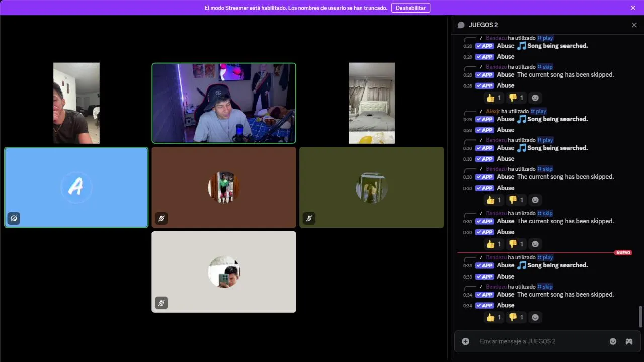Open the plus attachment menu
The width and height of the screenshot is (644, 362).
point(466,341)
